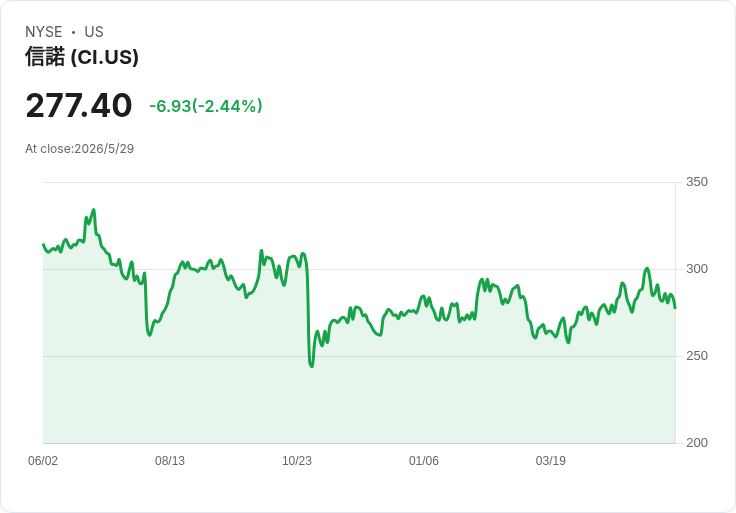
Task: Click the stock name 信諾 (CI.US)
Action: click(x=82, y=57)
